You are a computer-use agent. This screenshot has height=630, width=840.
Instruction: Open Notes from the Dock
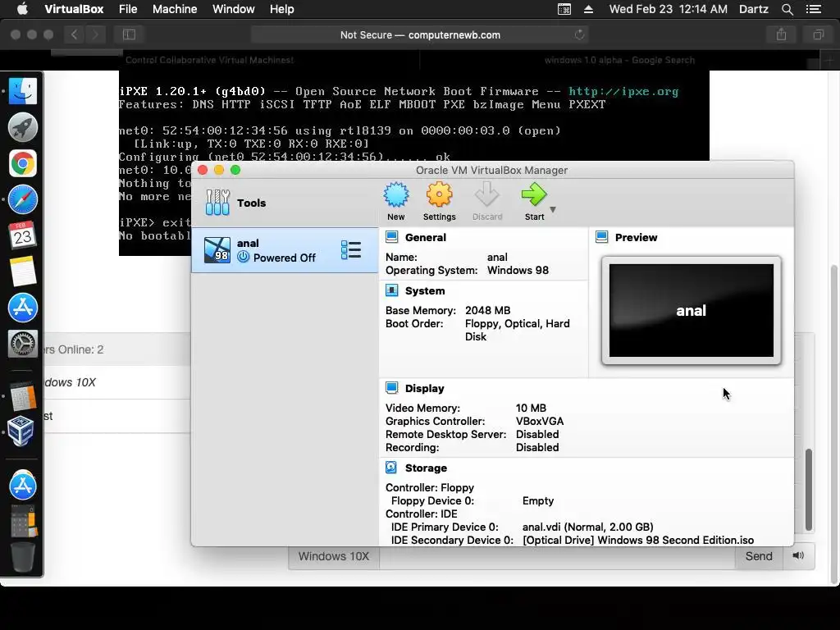click(22, 271)
